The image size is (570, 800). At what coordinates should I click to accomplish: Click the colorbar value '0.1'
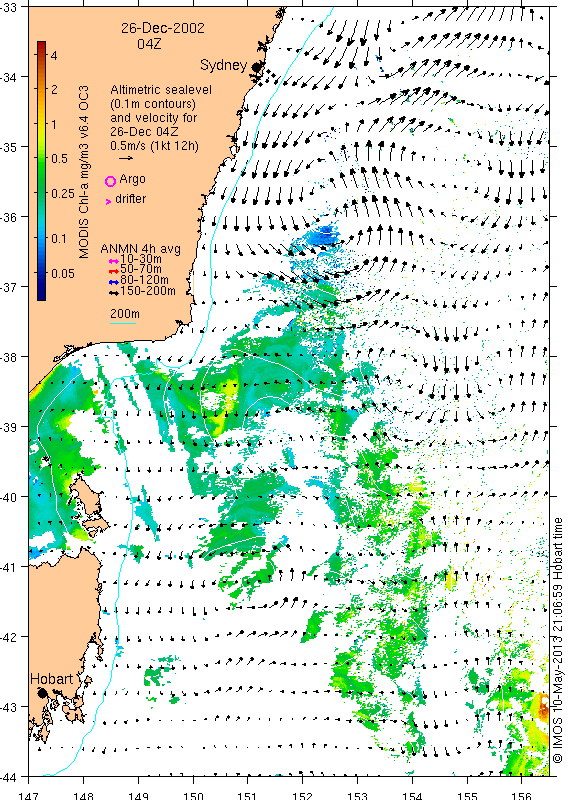[x=59, y=239]
